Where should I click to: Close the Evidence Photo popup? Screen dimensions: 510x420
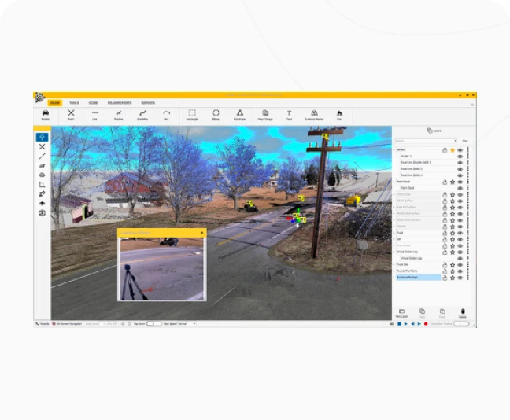click(202, 233)
